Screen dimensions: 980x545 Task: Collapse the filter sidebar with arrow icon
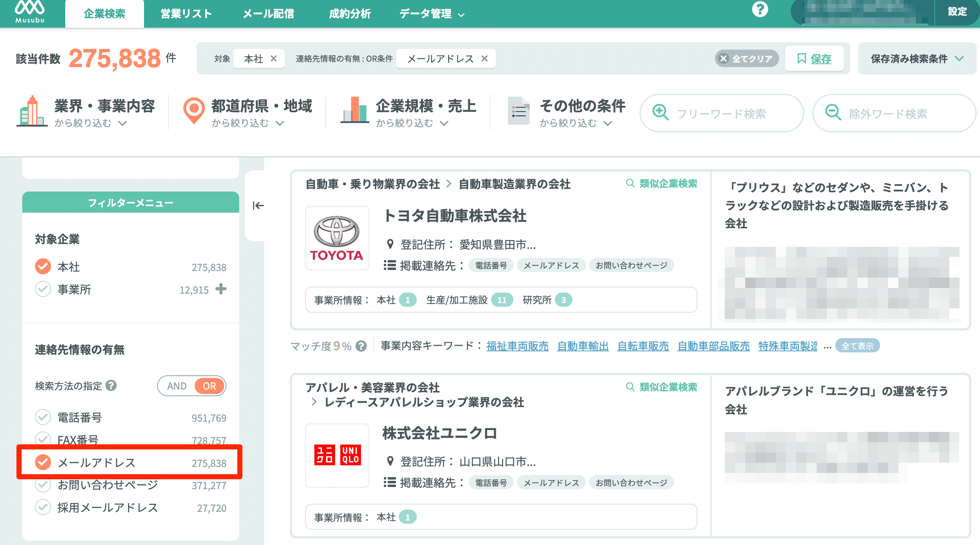pyautogui.click(x=258, y=205)
